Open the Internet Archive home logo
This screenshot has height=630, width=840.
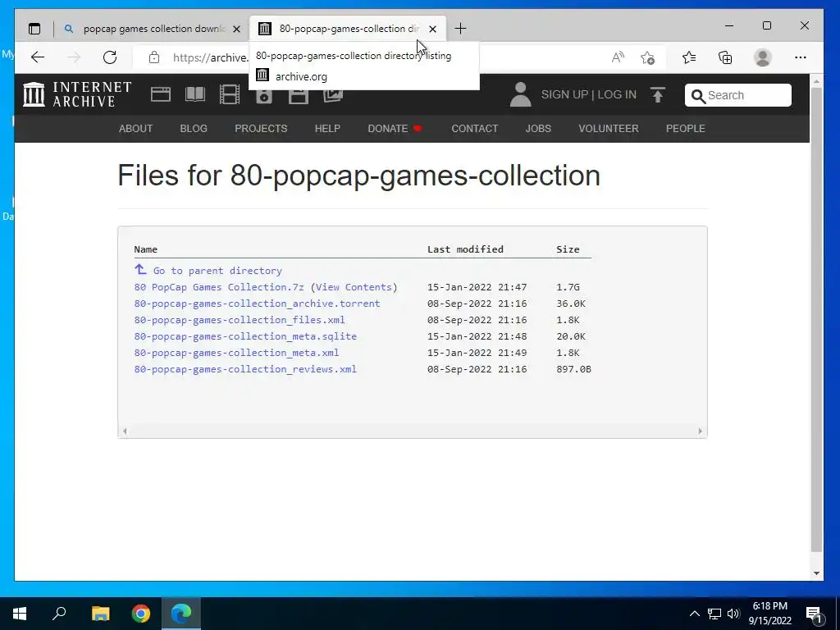tap(77, 94)
